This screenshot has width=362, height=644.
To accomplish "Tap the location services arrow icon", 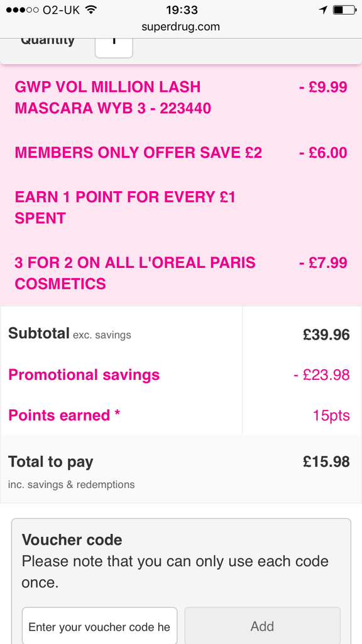I will coord(324,10).
